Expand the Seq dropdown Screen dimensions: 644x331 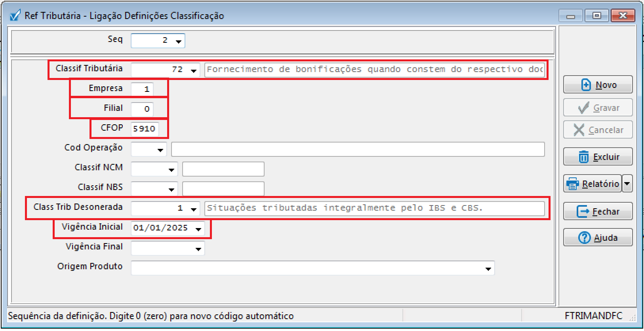tap(179, 41)
